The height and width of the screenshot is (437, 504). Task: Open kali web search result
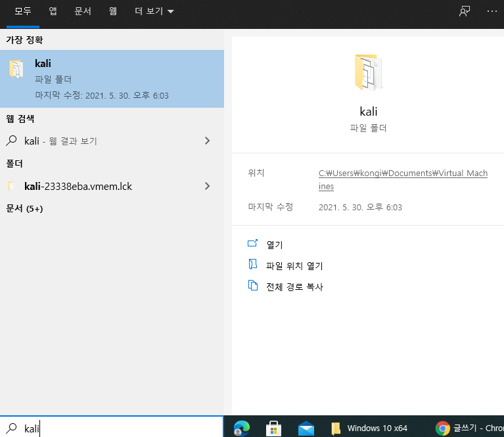[112, 141]
